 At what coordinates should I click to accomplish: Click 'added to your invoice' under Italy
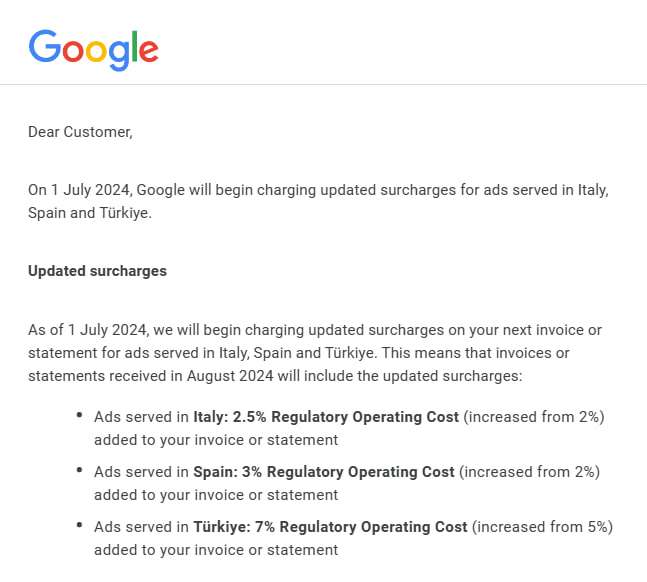point(170,440)
